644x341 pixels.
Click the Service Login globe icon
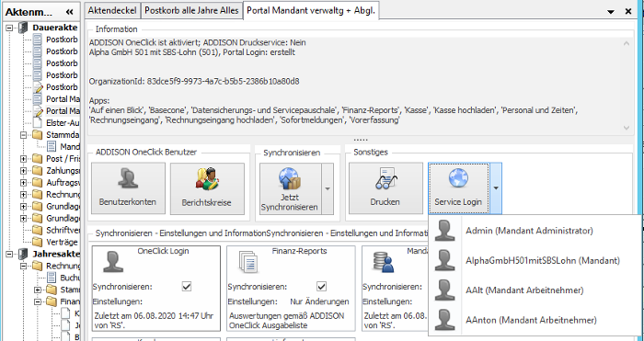pyautogui.click(x=458, y=179)
